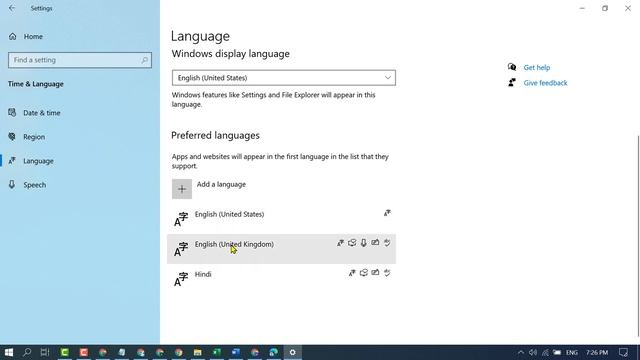Click handwriting icon on English (United Kingdom) row
The image size is (640, 360).
[375, 243]
